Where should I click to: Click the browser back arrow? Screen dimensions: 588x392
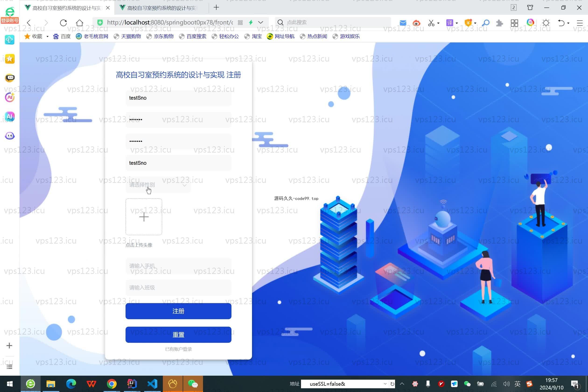[29, 23]
